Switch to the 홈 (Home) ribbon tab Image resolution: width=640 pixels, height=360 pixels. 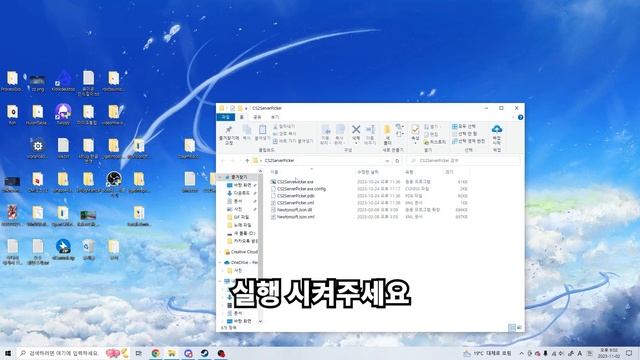242,117
